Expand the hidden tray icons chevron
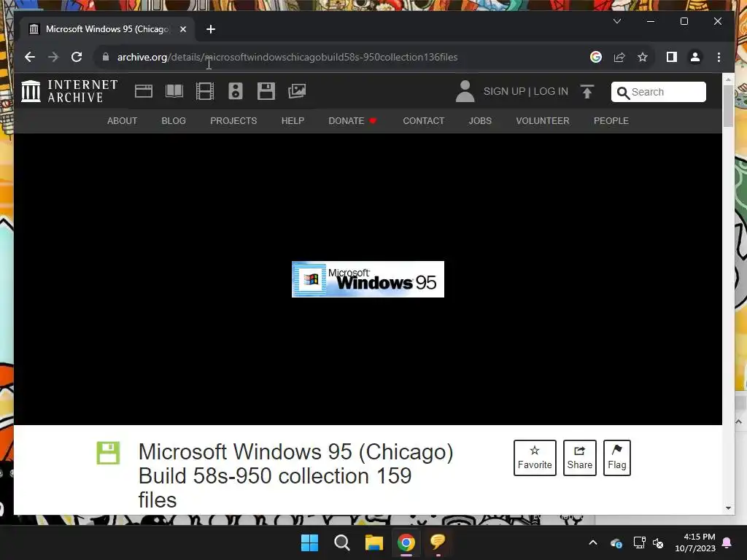This screenshot has height=560, width=747. click(593, 542)
